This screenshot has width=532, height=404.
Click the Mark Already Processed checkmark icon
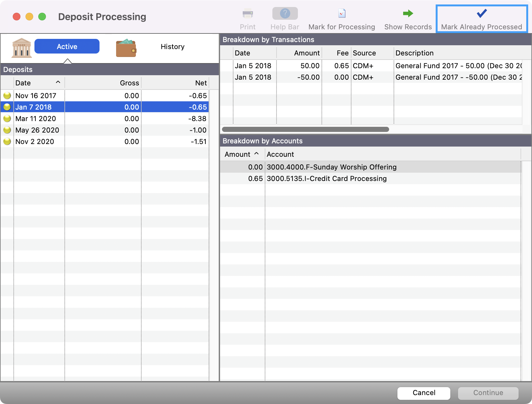pos(481,13)
